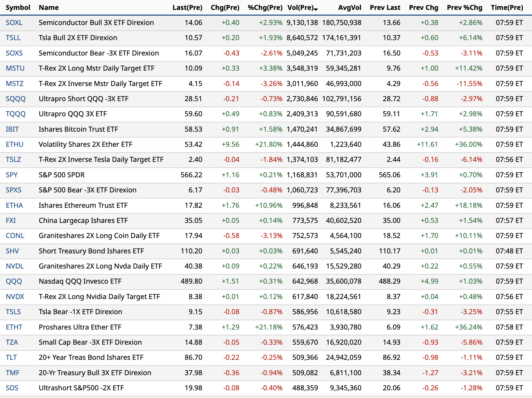The height and width of the screenshot is (398, 532).
Task: Sort table by Symbol column header
Action: [18, 7]
